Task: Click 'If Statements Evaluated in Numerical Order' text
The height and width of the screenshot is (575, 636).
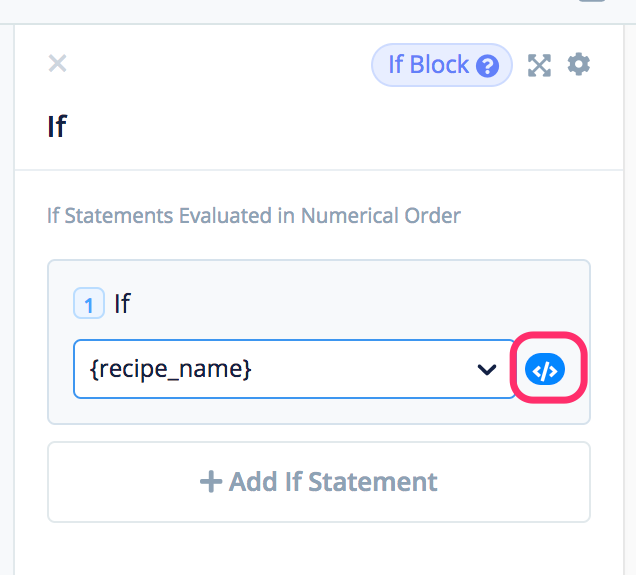Action: coord(254,215)
